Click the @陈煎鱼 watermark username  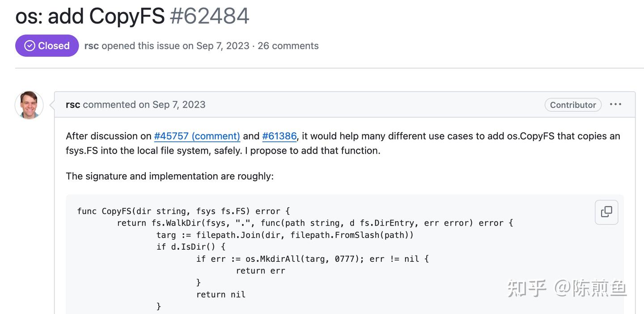590,288
